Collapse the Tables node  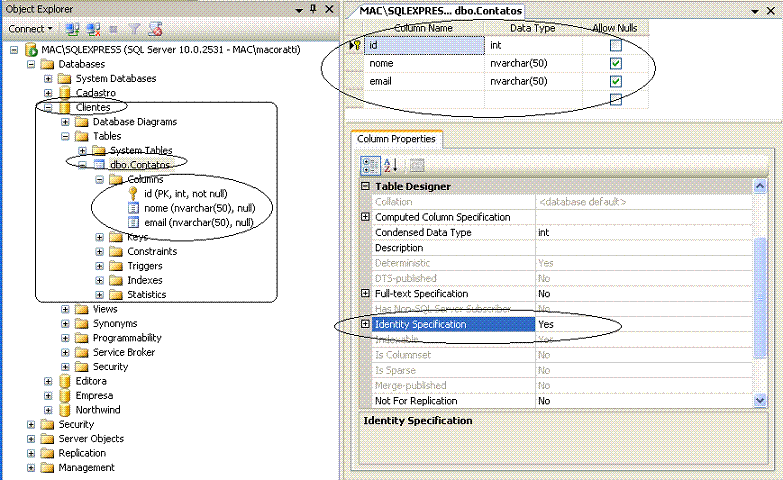65,136
